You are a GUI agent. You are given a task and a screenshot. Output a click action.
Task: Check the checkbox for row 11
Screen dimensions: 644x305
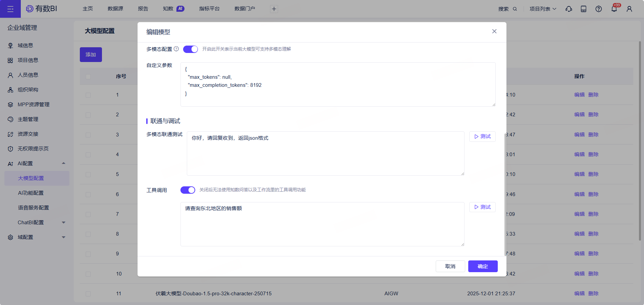[88, 294]
